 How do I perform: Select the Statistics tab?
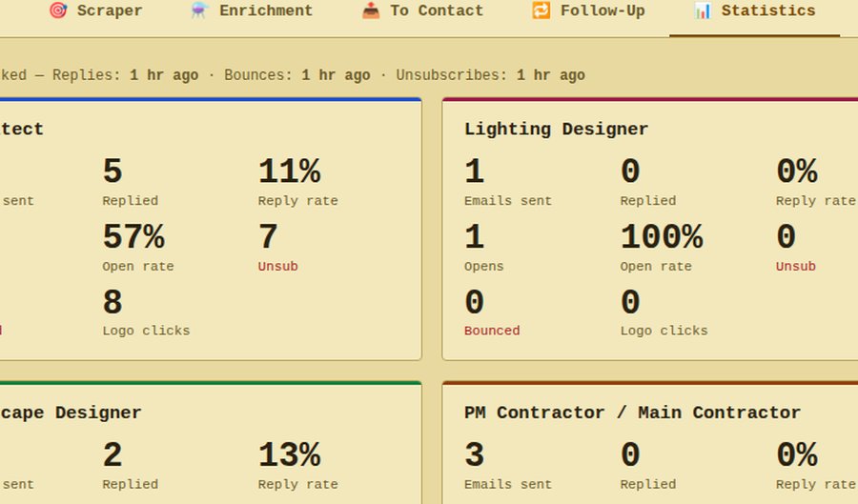click(755, 10)
